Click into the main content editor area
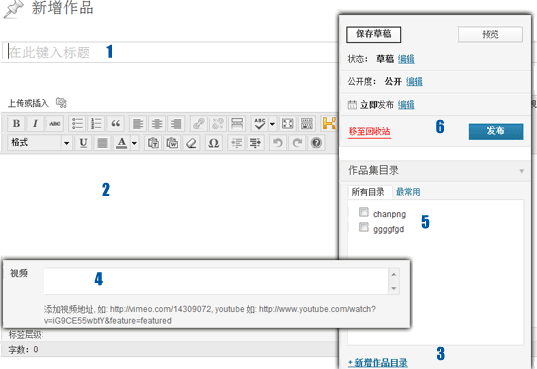 point(169,206)
